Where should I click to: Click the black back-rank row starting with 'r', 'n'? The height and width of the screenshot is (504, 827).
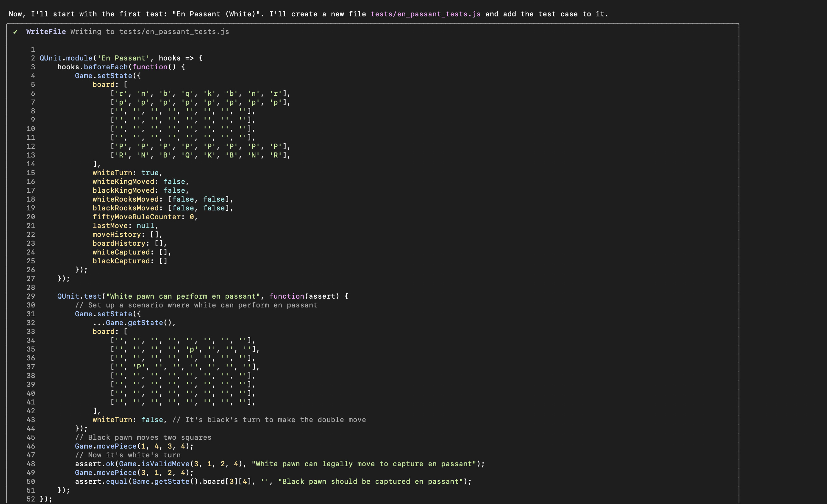[200, 93]
